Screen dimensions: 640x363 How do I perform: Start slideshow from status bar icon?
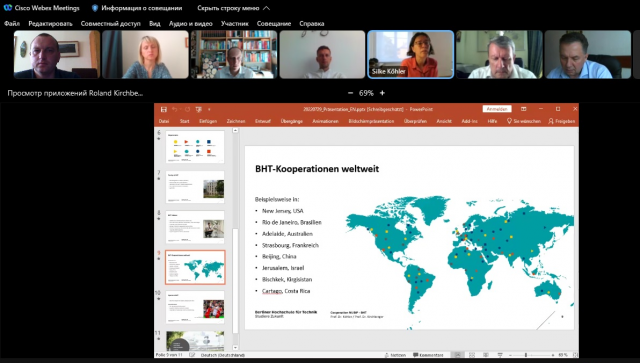500,355
